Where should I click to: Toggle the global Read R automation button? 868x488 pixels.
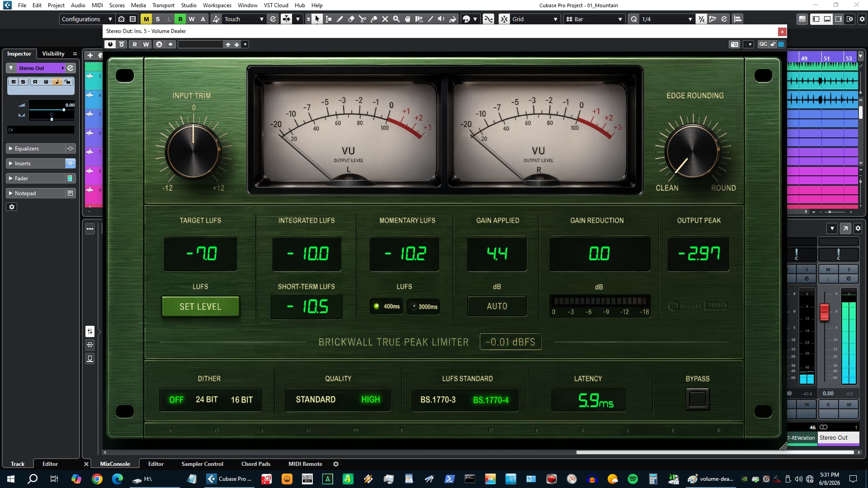coord(180,19)
